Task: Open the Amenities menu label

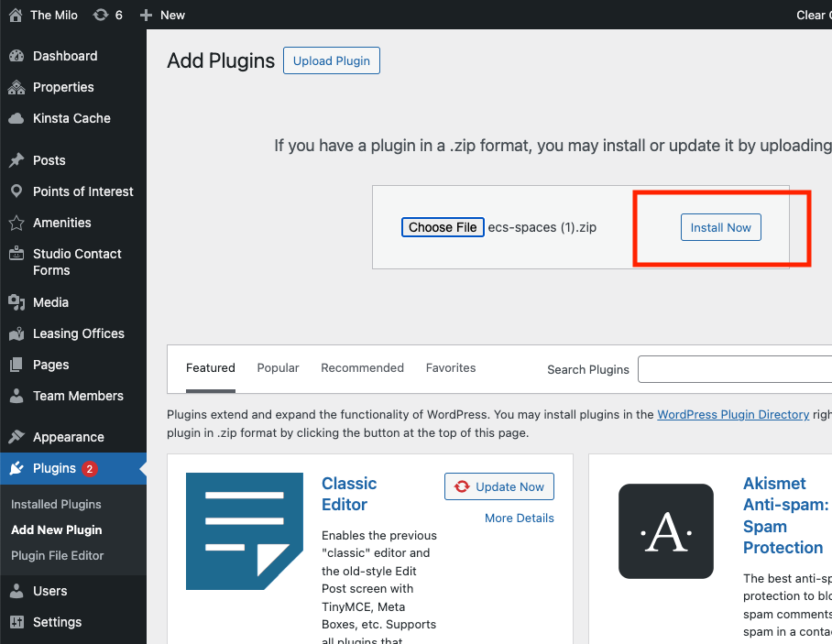Action: click(62, 223)
